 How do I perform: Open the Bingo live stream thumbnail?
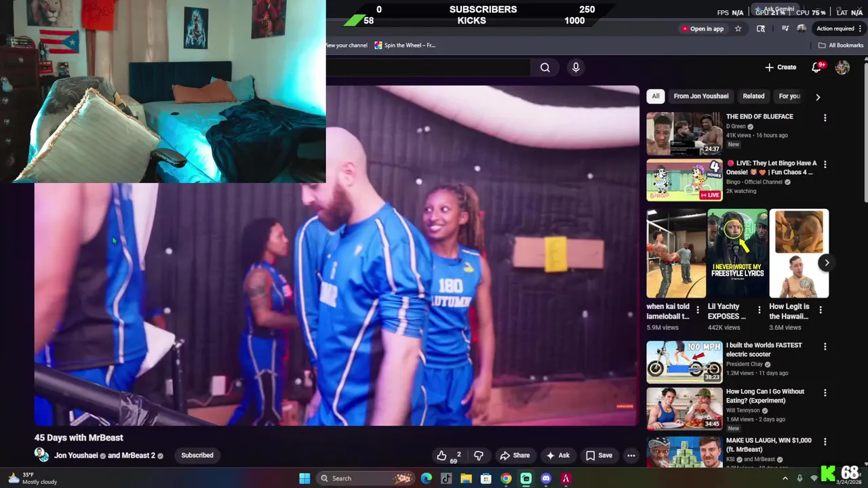[x=684, y=180]
